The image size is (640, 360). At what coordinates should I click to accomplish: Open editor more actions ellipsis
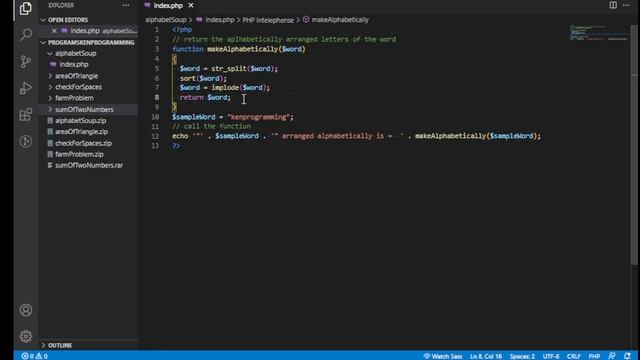tap(626, 5)
